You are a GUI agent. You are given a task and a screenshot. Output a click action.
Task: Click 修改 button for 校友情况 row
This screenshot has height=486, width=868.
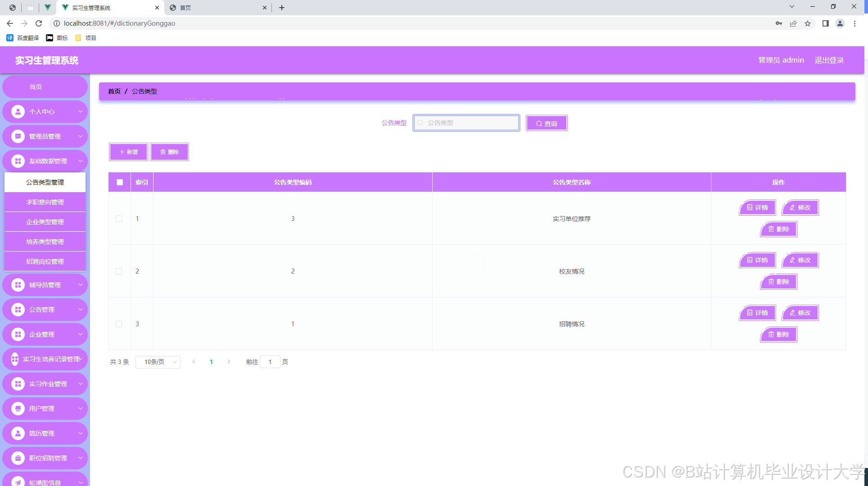click(800, 260)
